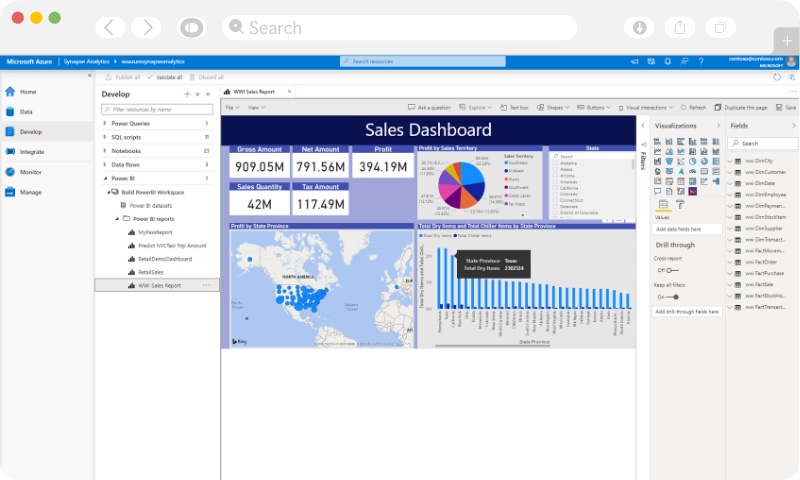The width and height of the screenshot is (800, 480).
Task: Click the Filter resources by name field
Action: point(157,109)
